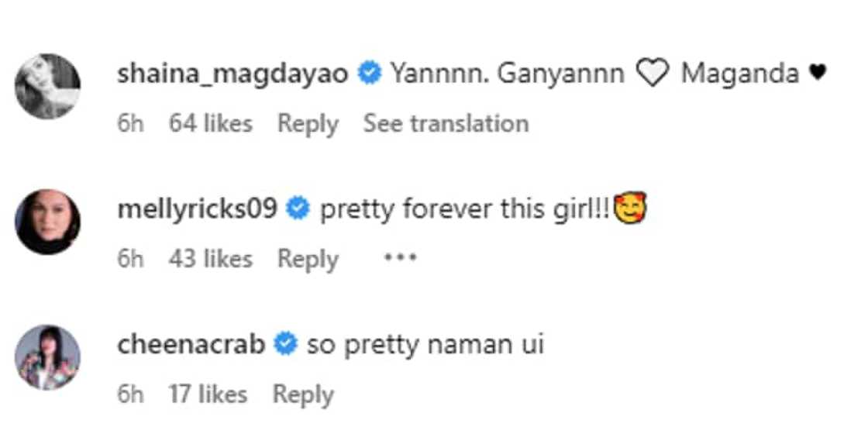
Task: Click cheenacrab's profile avatar
Action: 48,357
